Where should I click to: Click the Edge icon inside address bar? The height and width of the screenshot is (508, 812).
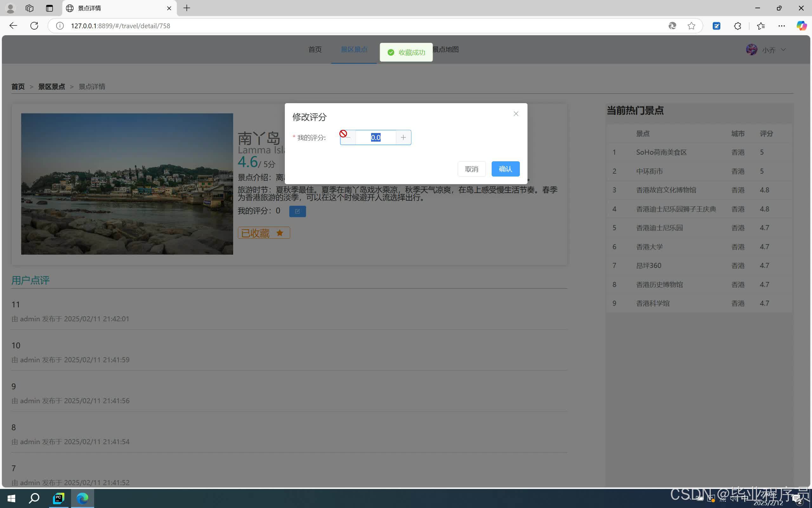click(x=672, y=26)
